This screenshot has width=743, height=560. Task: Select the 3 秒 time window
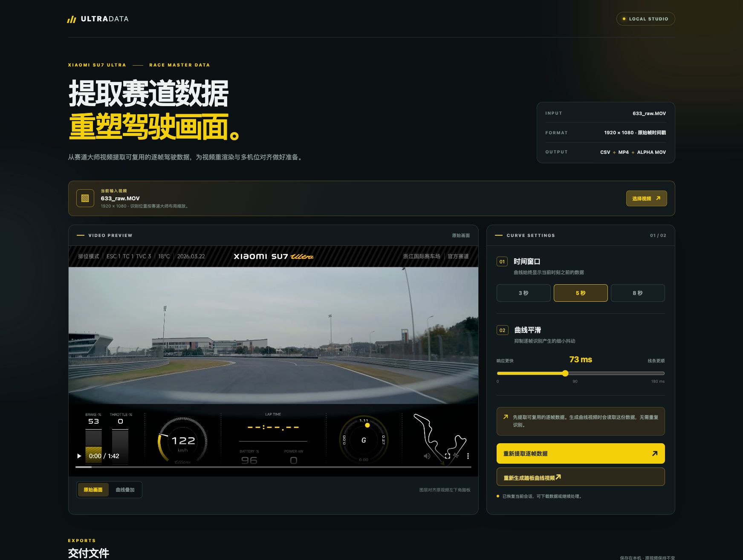coord(523,293)
